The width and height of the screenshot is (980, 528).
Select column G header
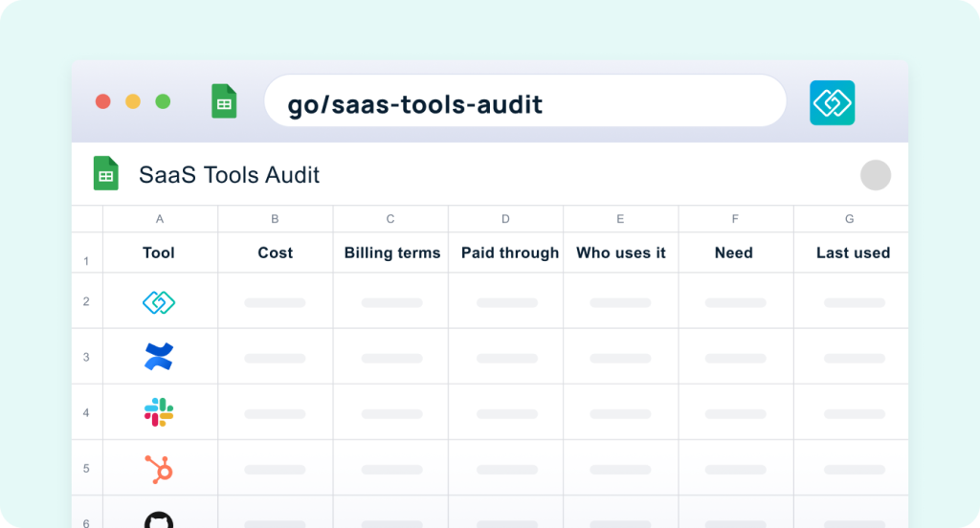tap(851, 219)
